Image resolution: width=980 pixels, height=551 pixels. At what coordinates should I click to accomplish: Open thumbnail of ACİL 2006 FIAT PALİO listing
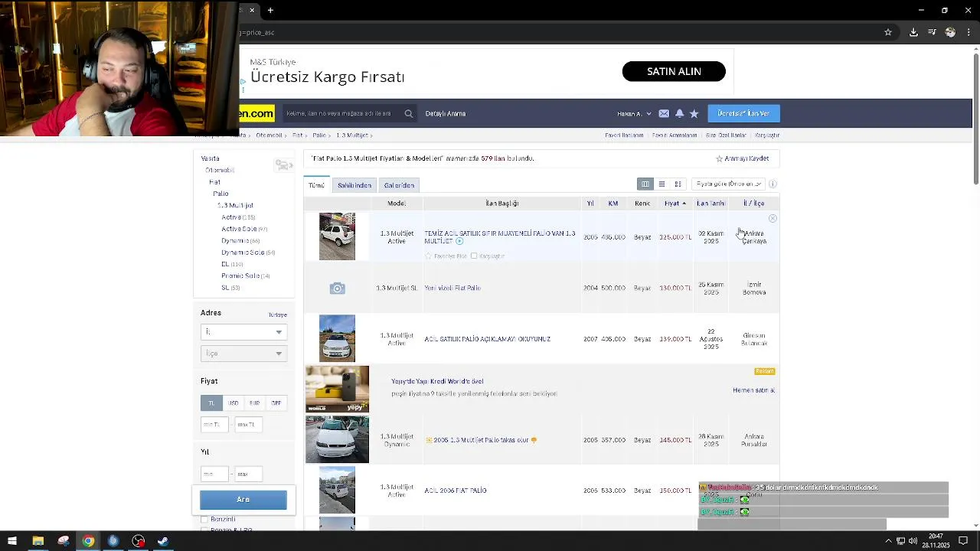click(x=337, y=491)
